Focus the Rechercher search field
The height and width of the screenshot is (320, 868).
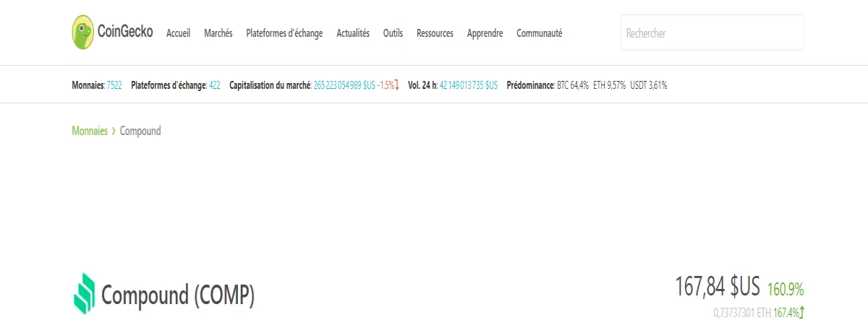[x=712, y=33]
